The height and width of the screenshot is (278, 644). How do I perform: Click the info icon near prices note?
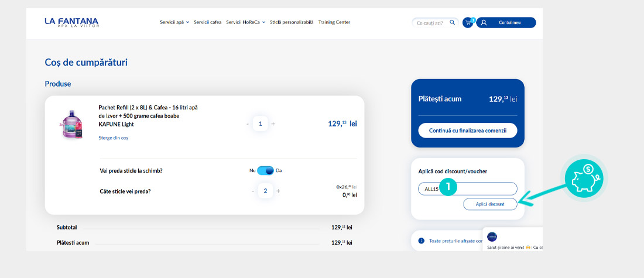pos(421,241)
